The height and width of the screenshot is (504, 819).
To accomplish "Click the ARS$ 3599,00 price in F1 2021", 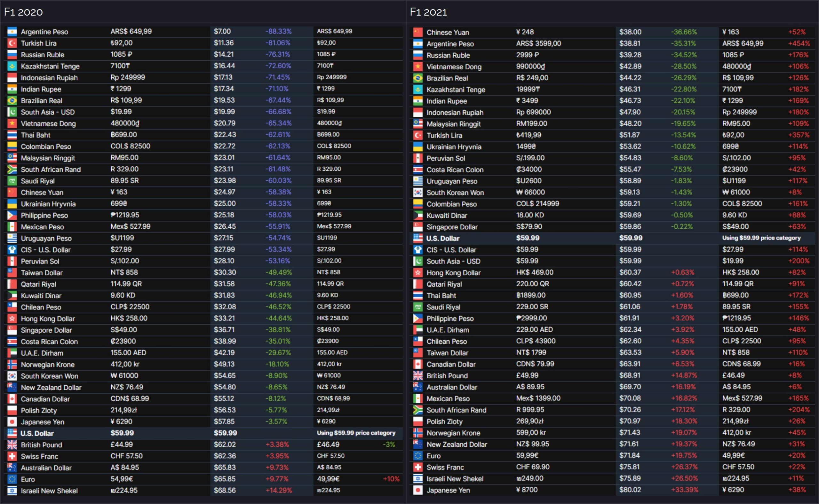I will coord(538,43).
